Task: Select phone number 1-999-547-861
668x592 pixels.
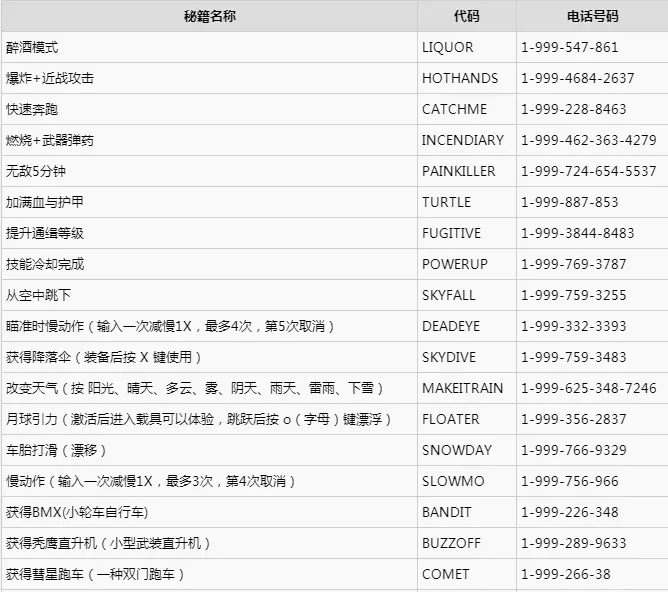Action: (x=570, y=47)
